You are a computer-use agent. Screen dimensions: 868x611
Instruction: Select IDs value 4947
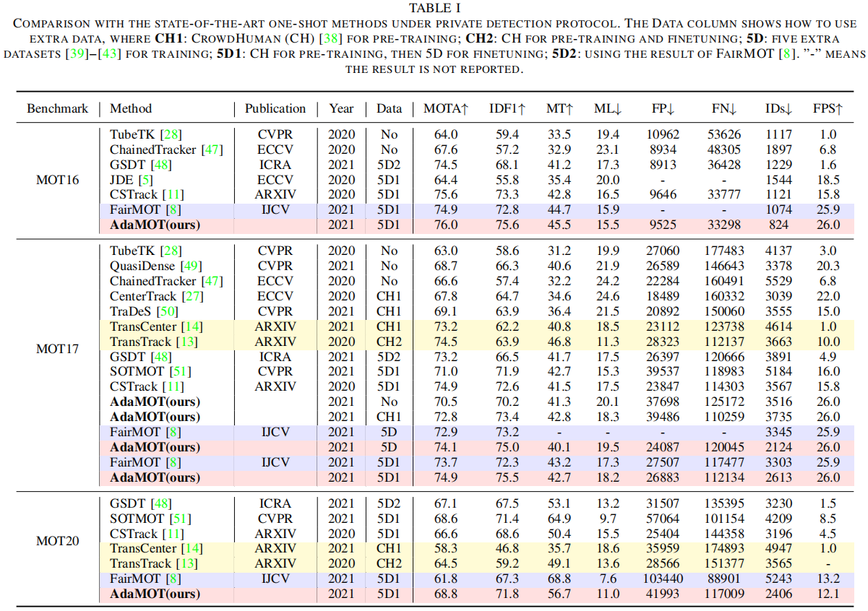tap(778, 548)
